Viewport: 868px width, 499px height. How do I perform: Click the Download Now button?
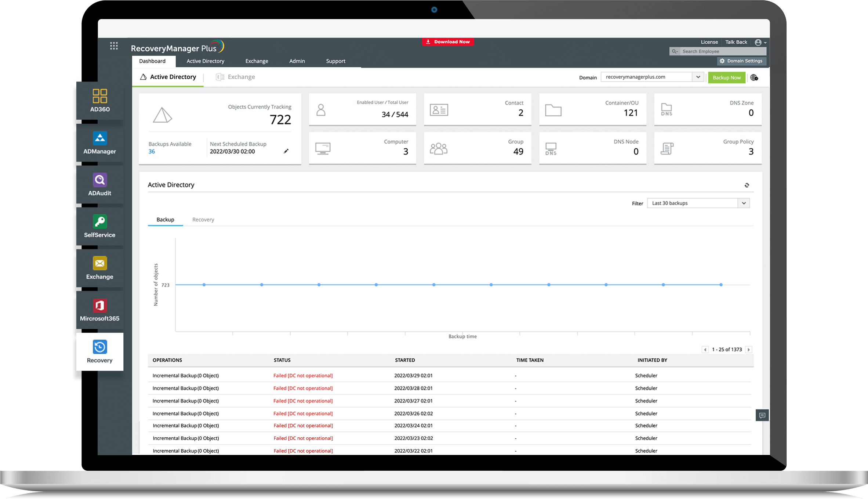448,42
